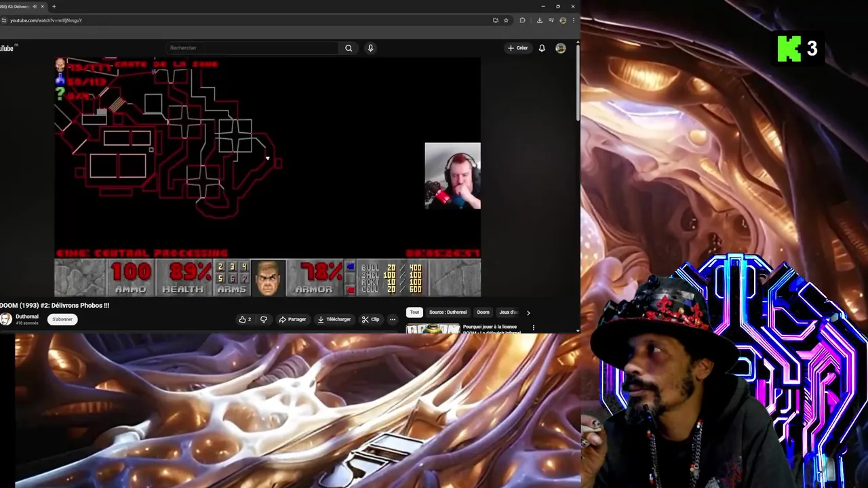Open the browser three-dot menu

tap(573, 20)
